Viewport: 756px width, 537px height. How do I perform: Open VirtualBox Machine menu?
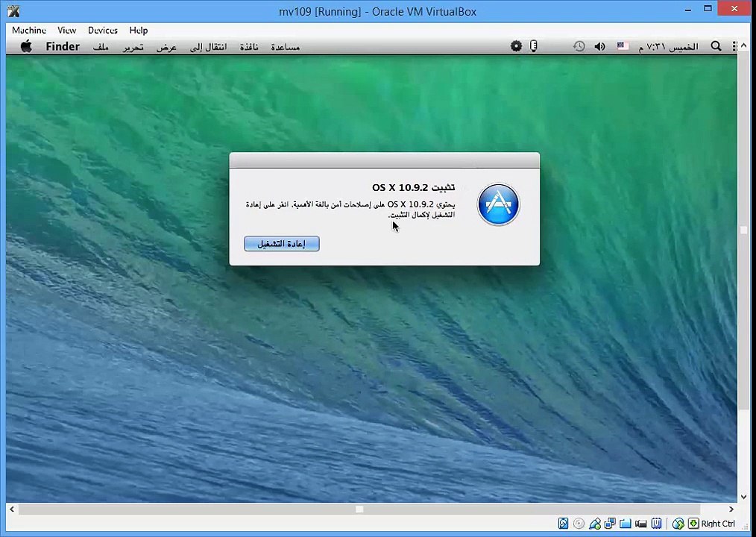pyautogui.click(x=29, y=30)
